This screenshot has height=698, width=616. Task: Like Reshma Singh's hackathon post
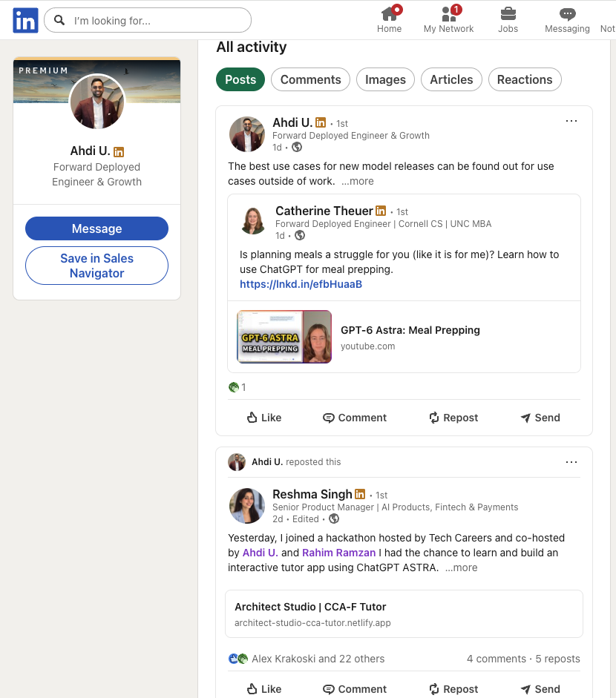(264, 689)
